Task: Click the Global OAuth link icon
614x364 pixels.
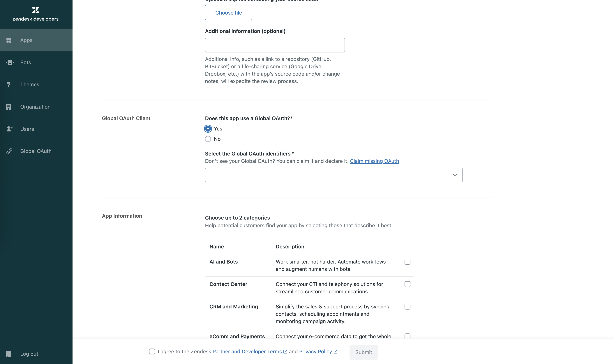Action: (x=9, y=151)
